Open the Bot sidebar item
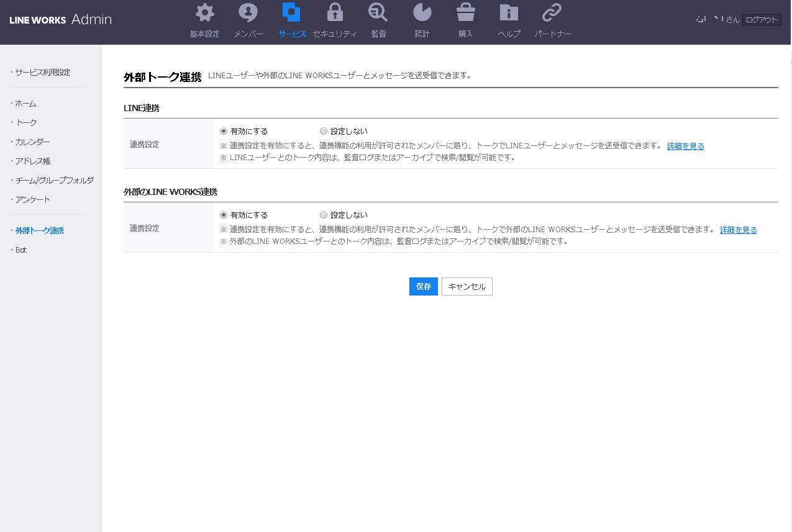This screenshot has width=792, height=532. [x=21, y=250]
